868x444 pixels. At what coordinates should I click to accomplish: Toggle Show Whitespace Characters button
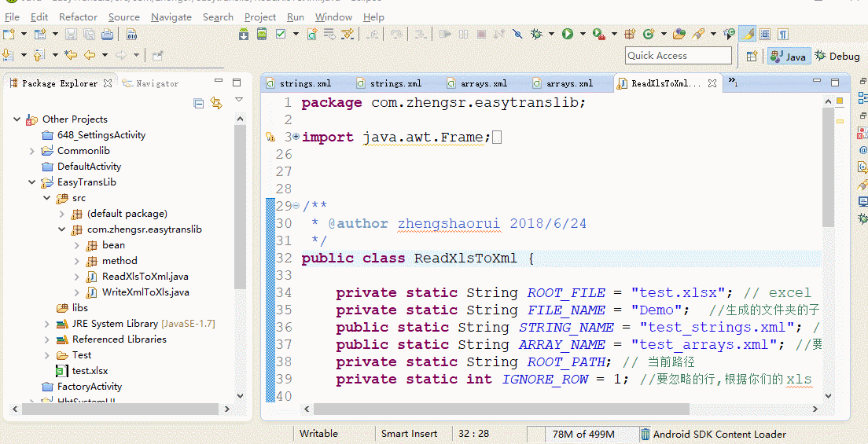click(x=783, y=35)
